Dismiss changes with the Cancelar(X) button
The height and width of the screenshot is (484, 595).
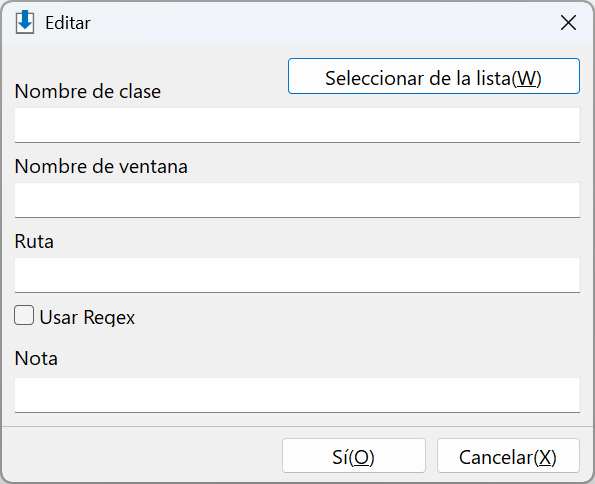tap(508, 456)
